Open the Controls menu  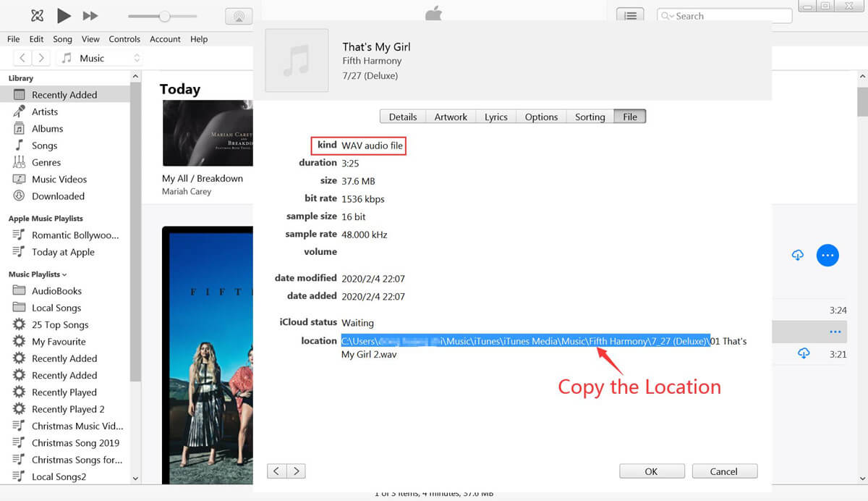[x=124, y=39]
